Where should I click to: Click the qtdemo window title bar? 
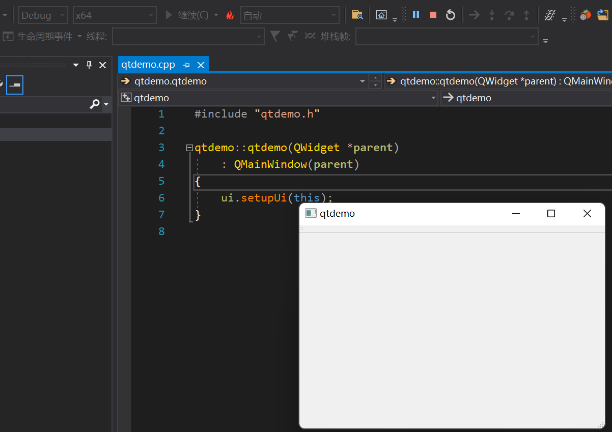420,214
